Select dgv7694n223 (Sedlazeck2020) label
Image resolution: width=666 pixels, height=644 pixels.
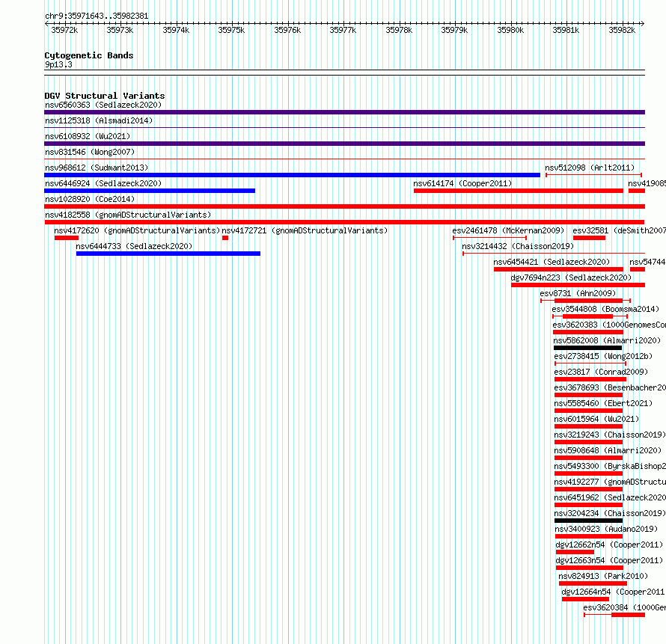pyautogui.click(x=571, y=277)
